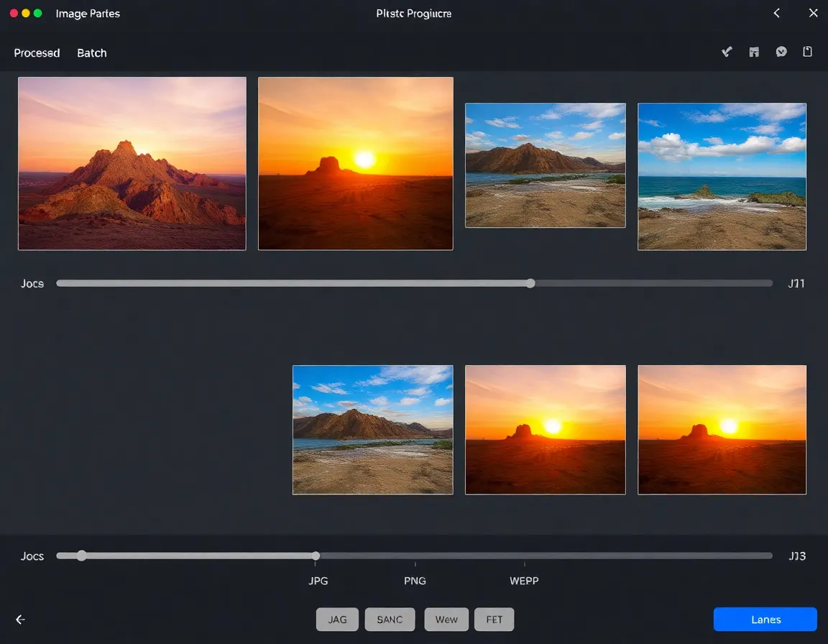Click the lower Jocs slider right handle

click(x=315, y=556)
